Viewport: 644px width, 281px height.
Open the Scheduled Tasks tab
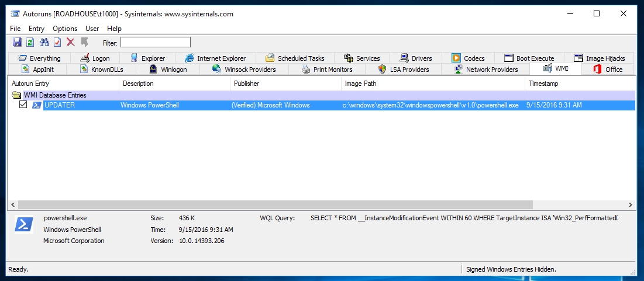point(295,58)
